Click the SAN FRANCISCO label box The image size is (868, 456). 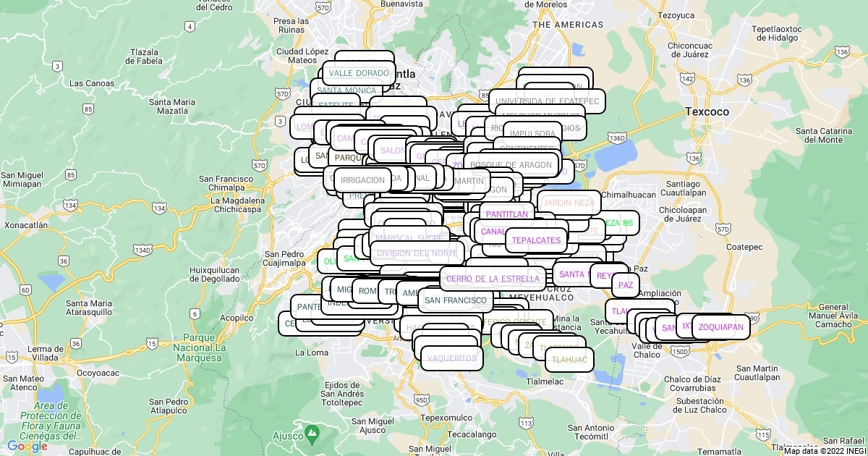click(456, 300)
